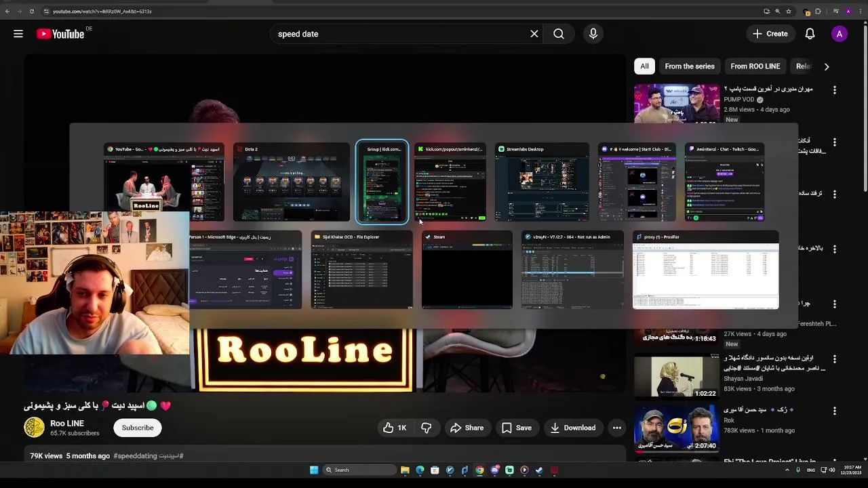
Task: Switch to the Dota 2 window thumbnail
Action: tap(292, 182)
